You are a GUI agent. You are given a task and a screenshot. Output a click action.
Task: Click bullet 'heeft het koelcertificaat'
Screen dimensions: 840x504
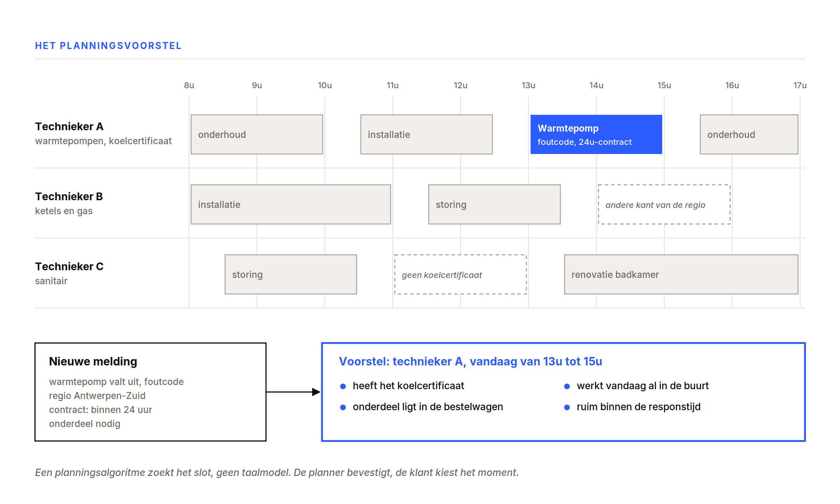[x=408, y=386]
